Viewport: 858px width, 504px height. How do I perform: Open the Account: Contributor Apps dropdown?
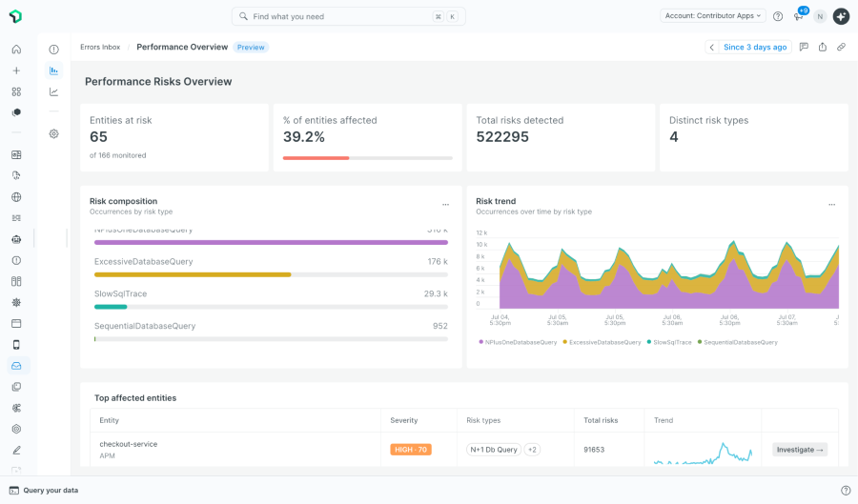(712, 16)
